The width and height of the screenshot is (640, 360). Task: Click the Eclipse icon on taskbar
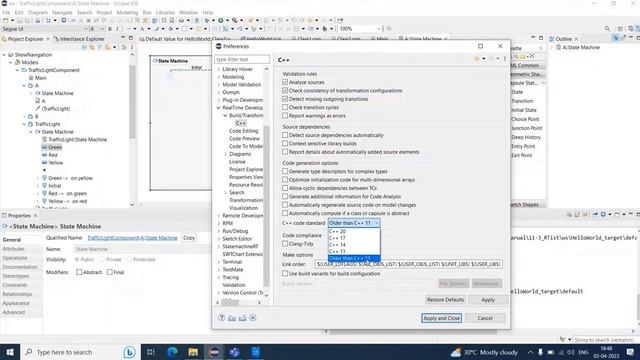pyautogui.click(x=214, y=352)
